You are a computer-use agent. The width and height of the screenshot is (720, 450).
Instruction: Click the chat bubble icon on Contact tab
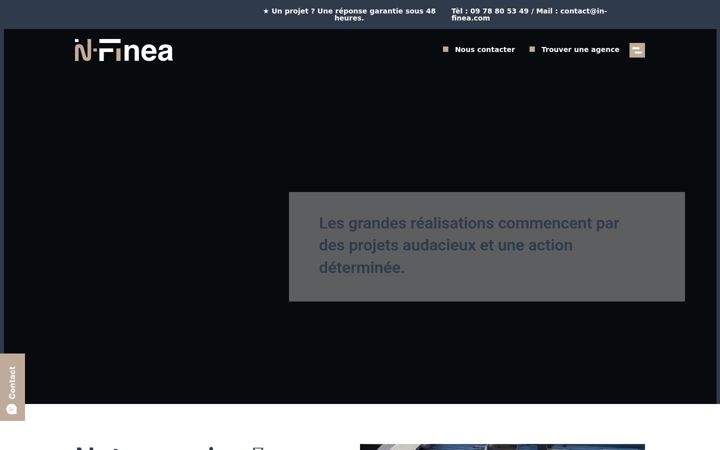pyautogui.click(x=12, y=409)
